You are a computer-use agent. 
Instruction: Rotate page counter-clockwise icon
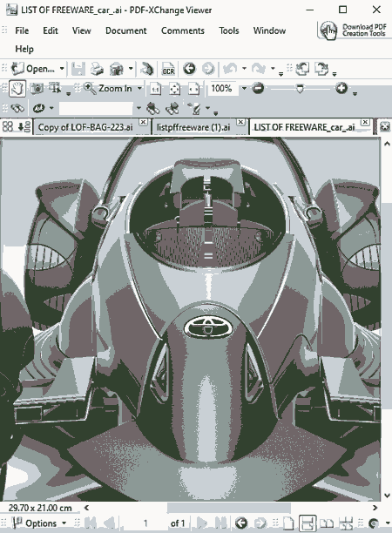[x=302, y=69]
